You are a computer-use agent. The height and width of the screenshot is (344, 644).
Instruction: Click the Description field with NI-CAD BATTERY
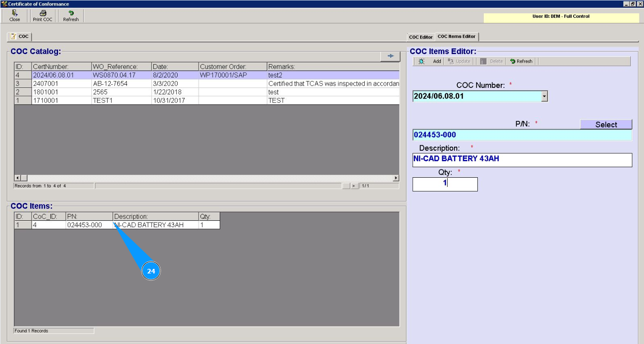(x=522, y=160)
